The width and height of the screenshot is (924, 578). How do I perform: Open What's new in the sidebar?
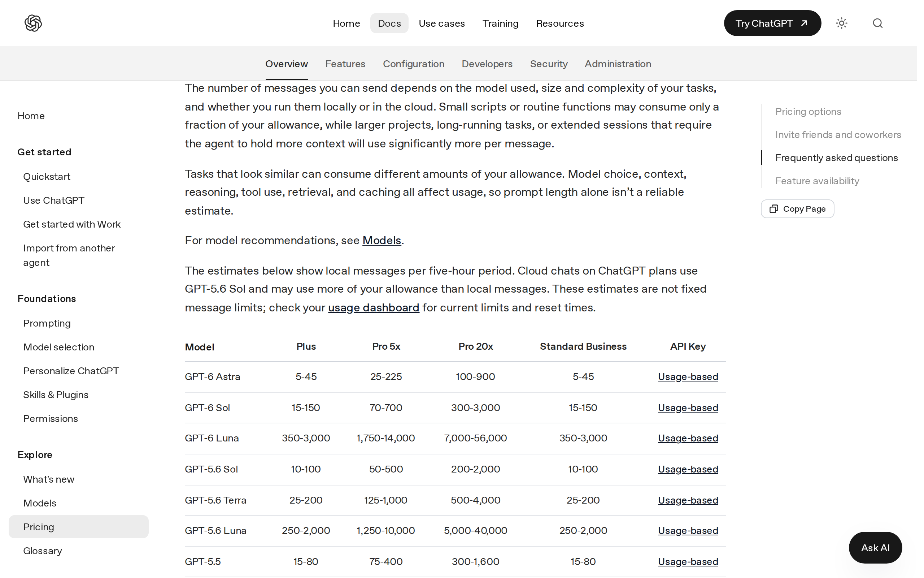click(x=49, y=479)
